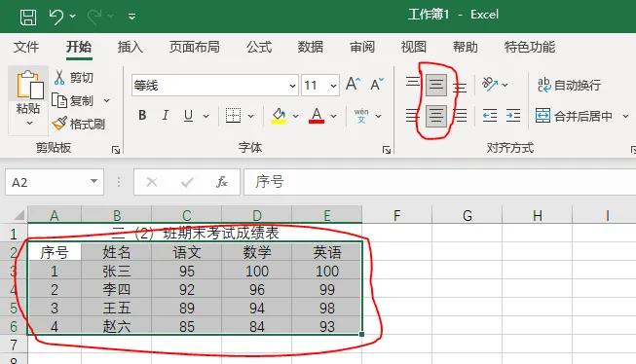Toggle center horizontal align icon
This screenshot has width=636, height=364.
pyautogui.click(x=436, y=116)
